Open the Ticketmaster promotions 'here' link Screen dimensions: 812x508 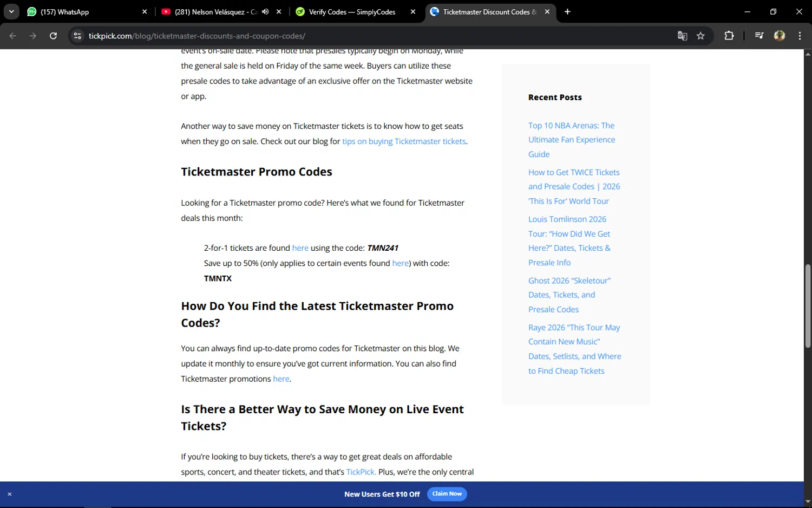coord(281,379)
